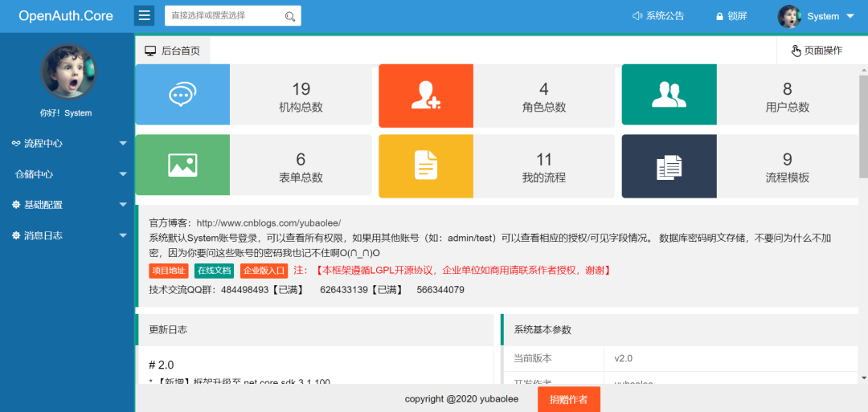
Task: Click the v2.0 version value cell
Action: pyautogui.click(x=731, y=358)
